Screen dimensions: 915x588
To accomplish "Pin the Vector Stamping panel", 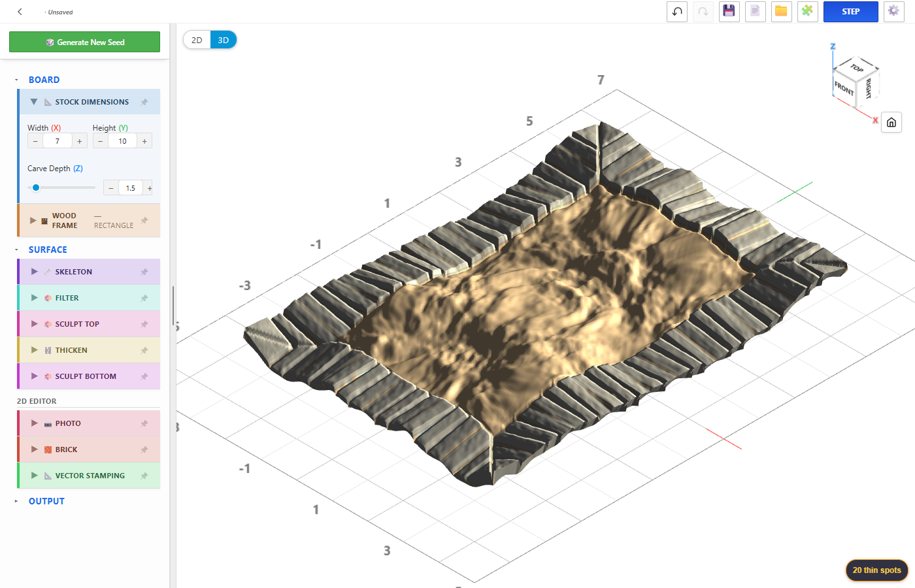I will 144,476.
